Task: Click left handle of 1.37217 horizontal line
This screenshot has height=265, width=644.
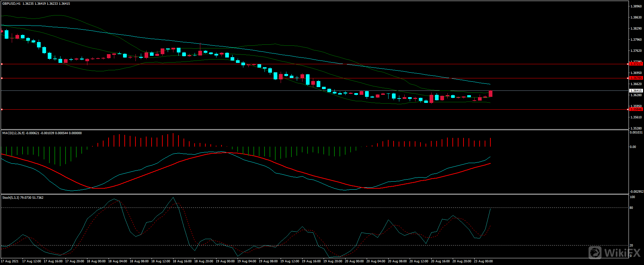Action: coord(2,64)
